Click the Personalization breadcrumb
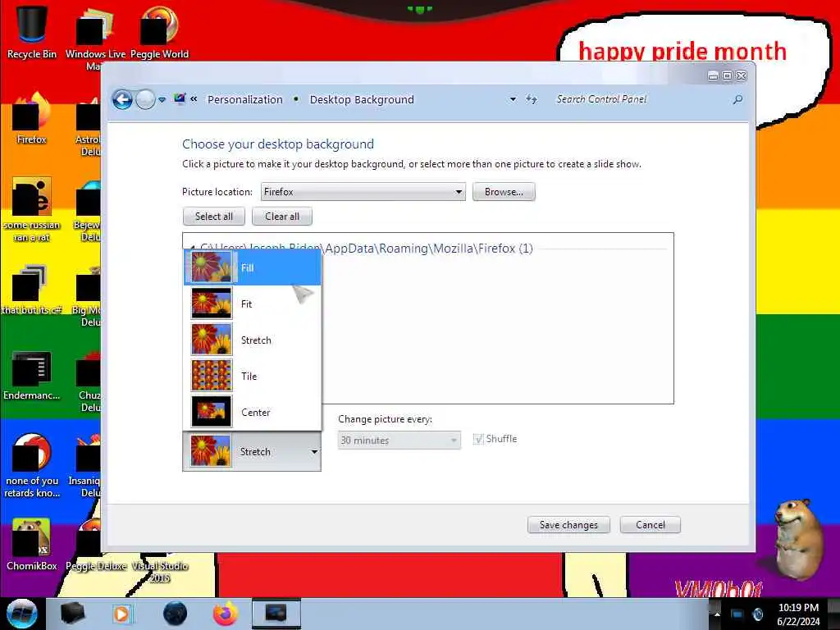 point(244,99)
